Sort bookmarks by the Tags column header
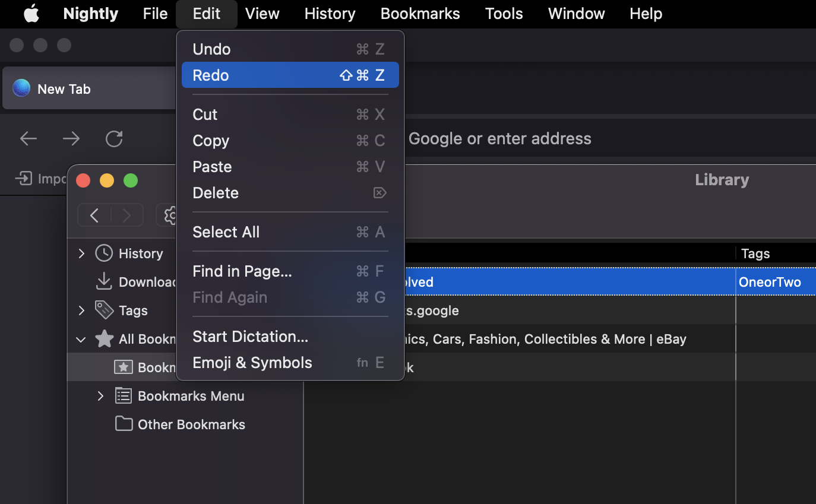 (x=755, y=253)
